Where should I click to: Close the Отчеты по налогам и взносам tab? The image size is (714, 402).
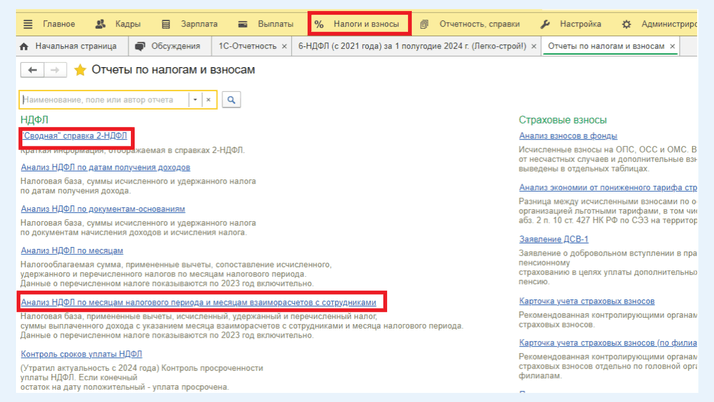pyautogui.click(x=672, y=46)
